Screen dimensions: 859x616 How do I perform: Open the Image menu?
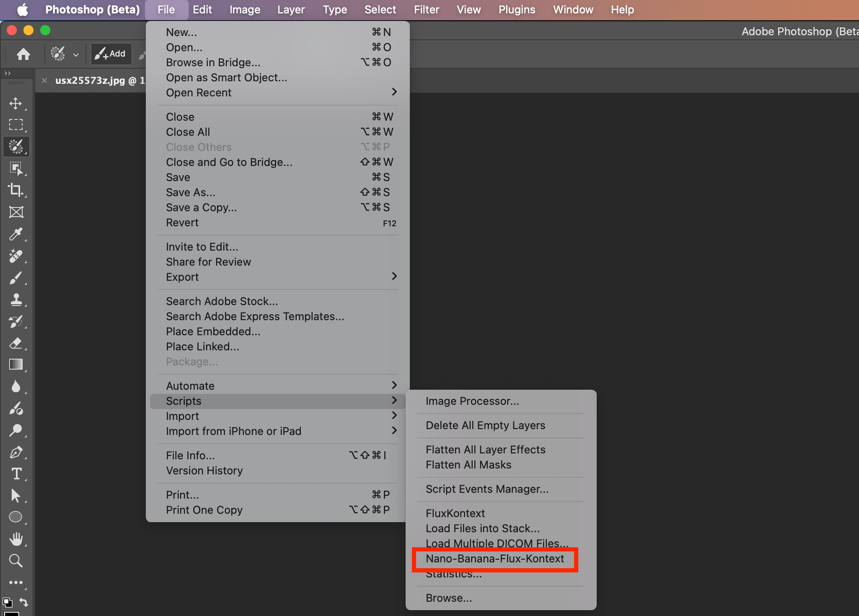coord(244,9)
